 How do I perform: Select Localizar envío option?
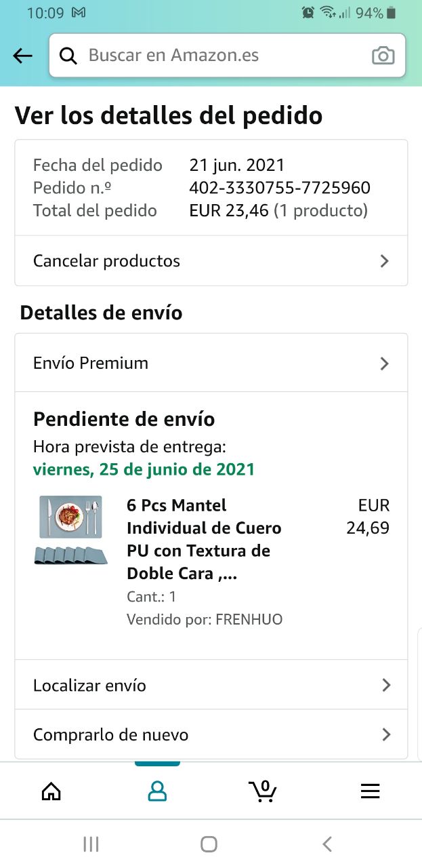coord(90,685)
